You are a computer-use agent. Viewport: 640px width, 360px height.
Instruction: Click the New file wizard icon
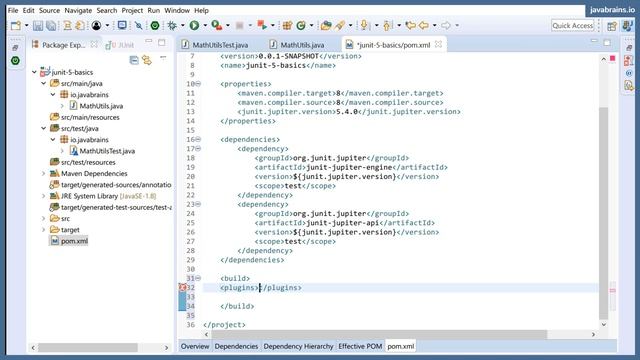coord(16,26)
